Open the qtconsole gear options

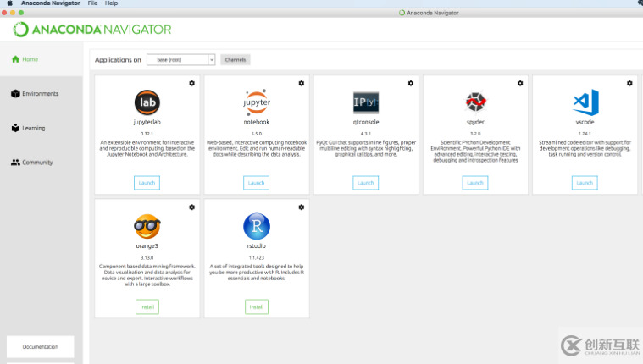coord(411,83)
